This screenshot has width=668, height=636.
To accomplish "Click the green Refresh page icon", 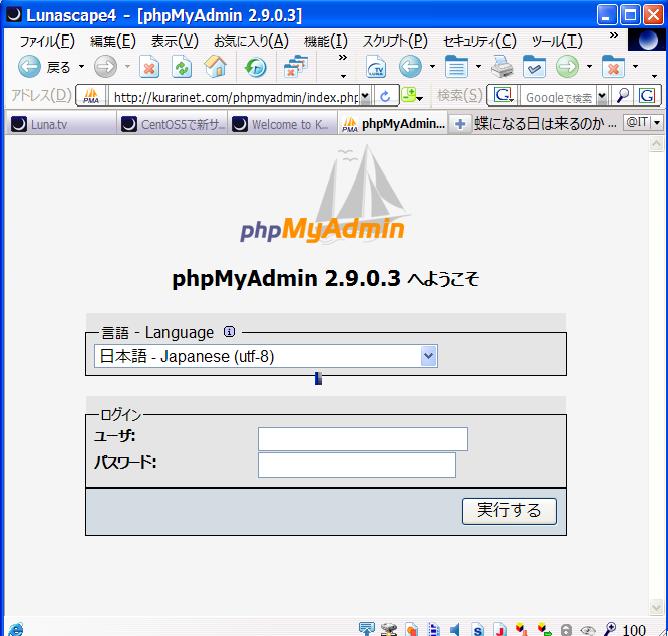I will pyautogui.click(x=182, y=67).
